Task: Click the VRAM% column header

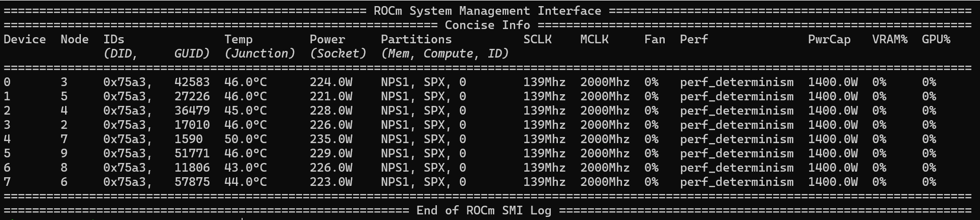Action: tap(889, 39)
